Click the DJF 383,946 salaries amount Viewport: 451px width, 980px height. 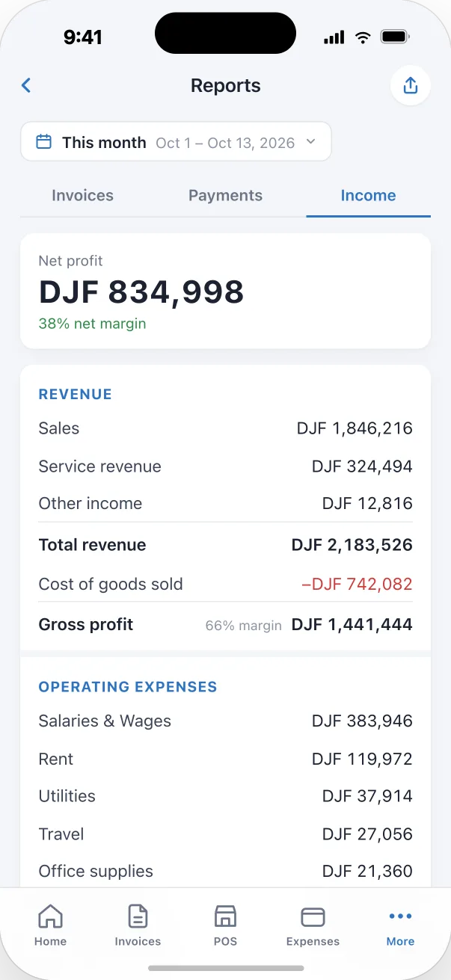[x=362, y=721]
